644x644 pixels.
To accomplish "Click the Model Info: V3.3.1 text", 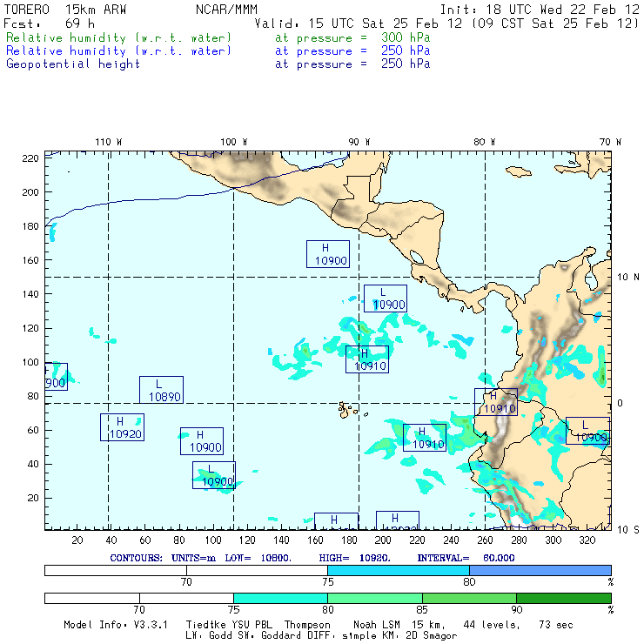I will coord(116,625).
